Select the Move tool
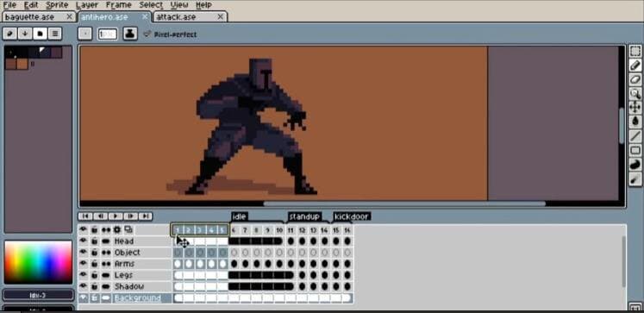Screen dimensions: 644x313 click(x=635, y=108)
